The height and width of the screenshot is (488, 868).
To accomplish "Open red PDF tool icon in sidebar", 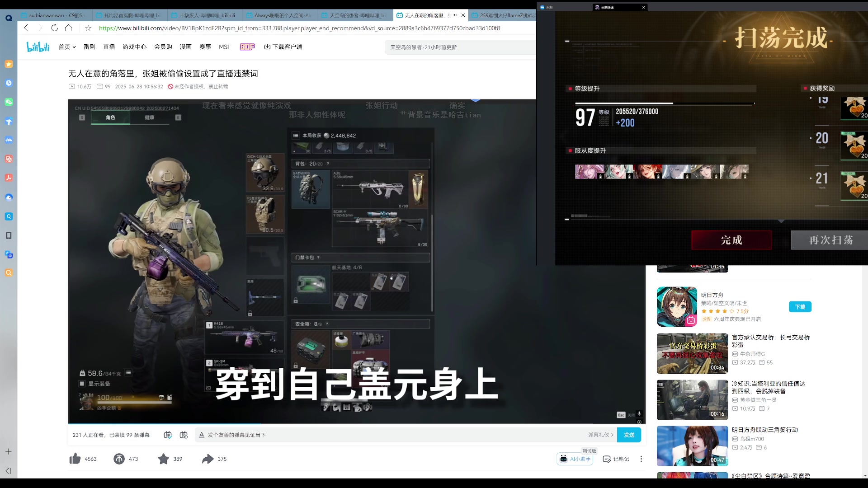I will pos(9,178).
